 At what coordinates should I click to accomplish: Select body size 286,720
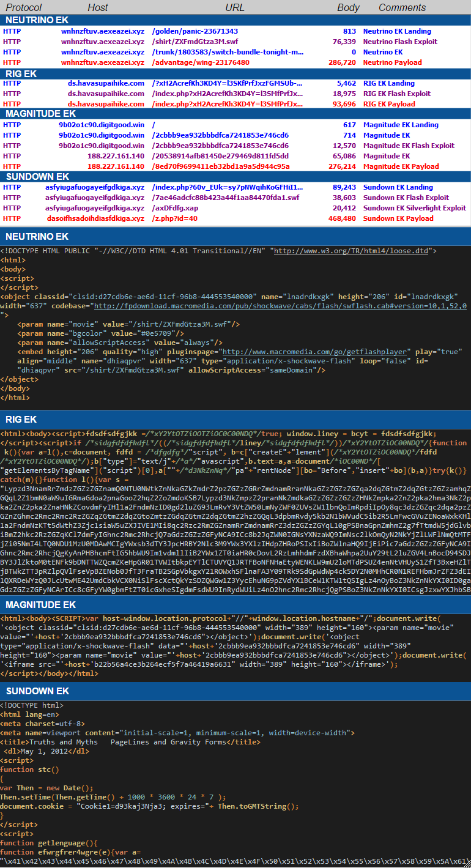342,62
